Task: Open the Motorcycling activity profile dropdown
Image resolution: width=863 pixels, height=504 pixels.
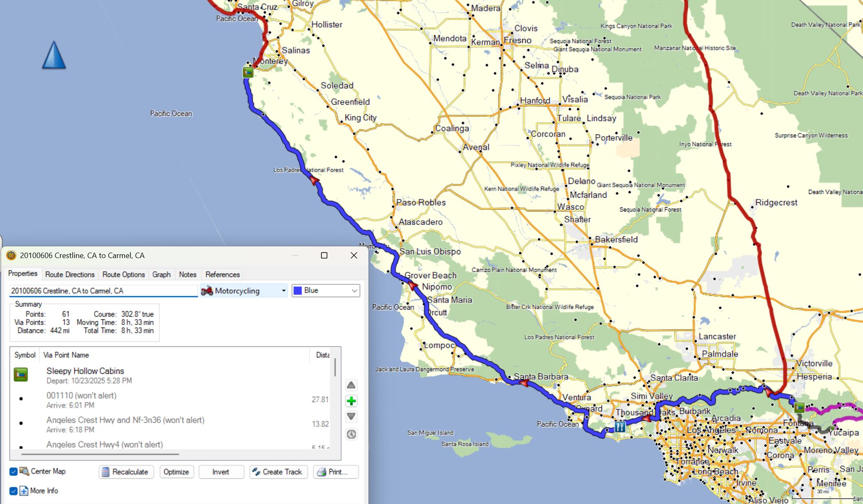Action: click(x=244, y=291)
